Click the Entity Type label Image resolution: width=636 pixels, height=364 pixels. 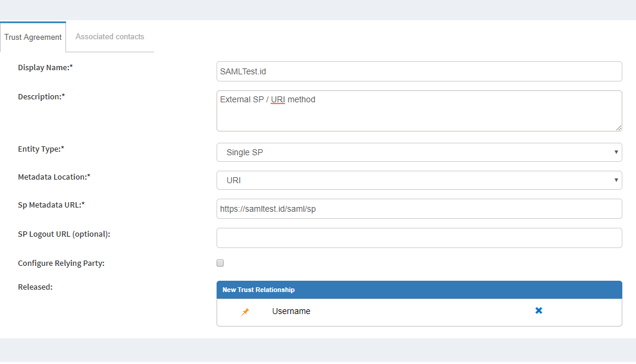(x=41, y=149)
